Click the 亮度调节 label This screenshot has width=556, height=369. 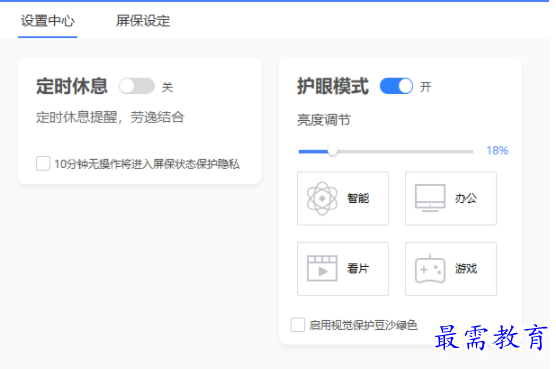click(x=324, y=120)
